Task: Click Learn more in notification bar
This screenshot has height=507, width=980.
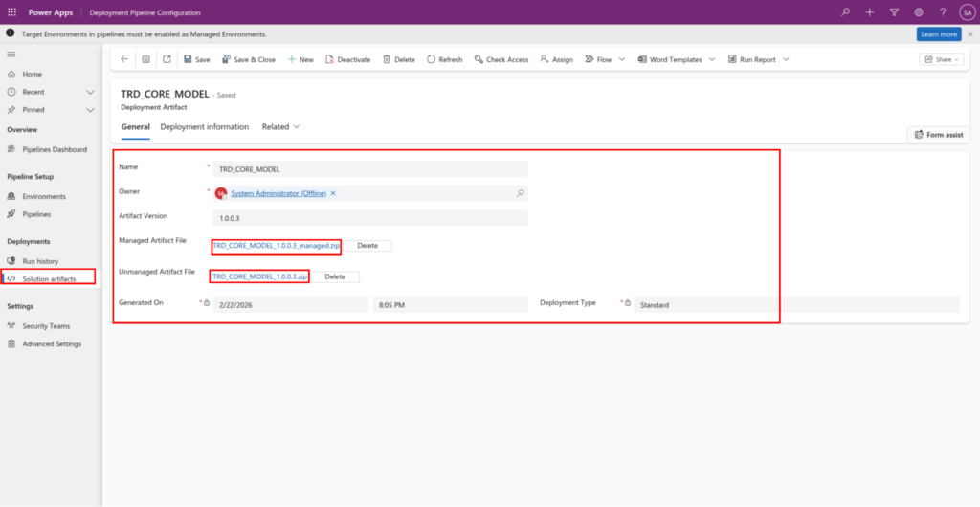Action: pos(938,33)
